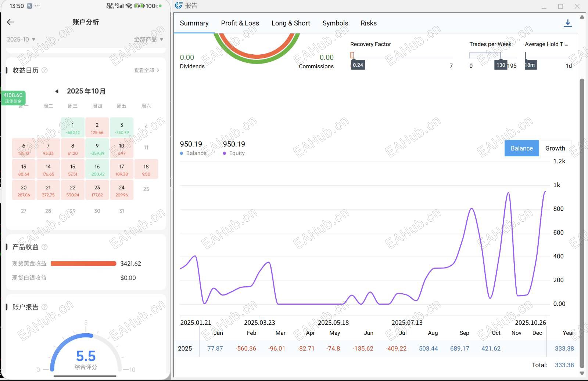Tap the Wi-Fi icon in status bar

point(129,6)
